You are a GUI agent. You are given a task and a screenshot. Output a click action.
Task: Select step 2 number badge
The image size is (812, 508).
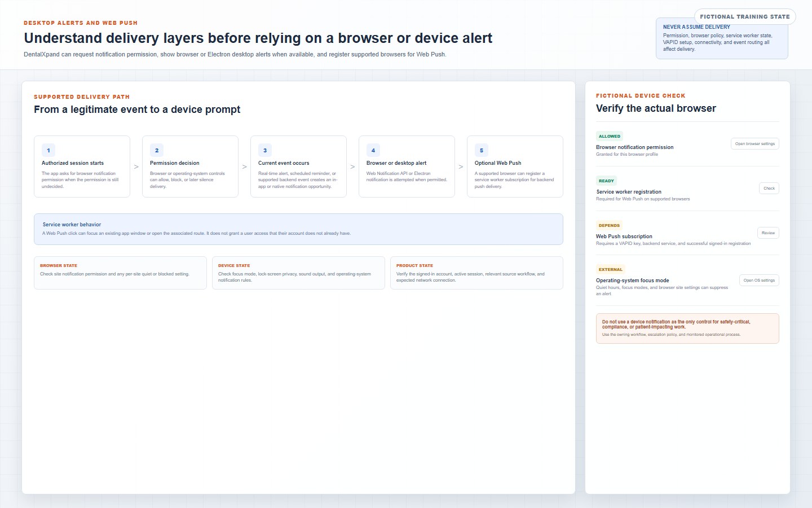coord(157,150)
